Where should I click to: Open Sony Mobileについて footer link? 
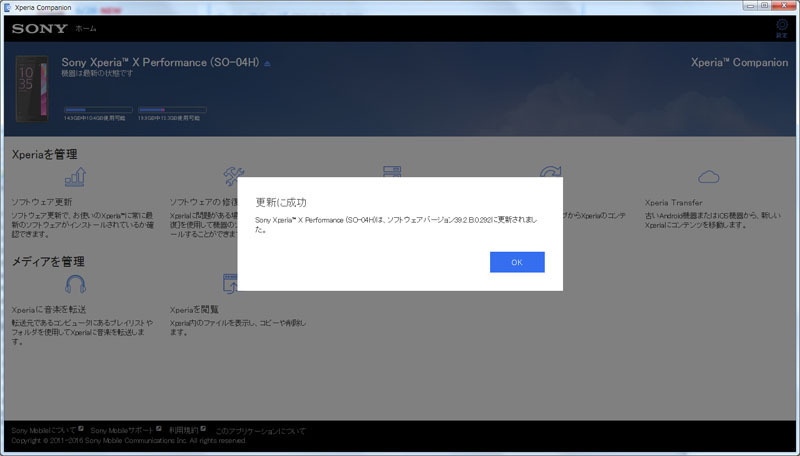tap(43, 430)
